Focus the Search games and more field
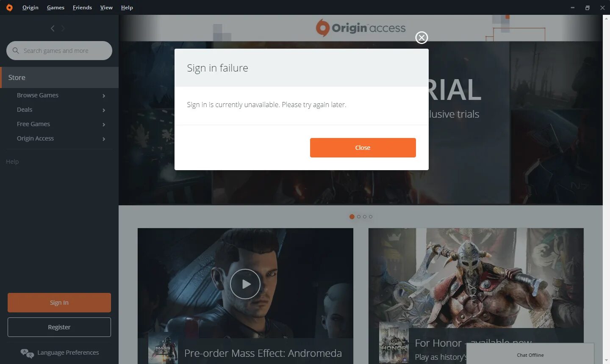This screenshot has height=364, width=610. pos(59,50)
